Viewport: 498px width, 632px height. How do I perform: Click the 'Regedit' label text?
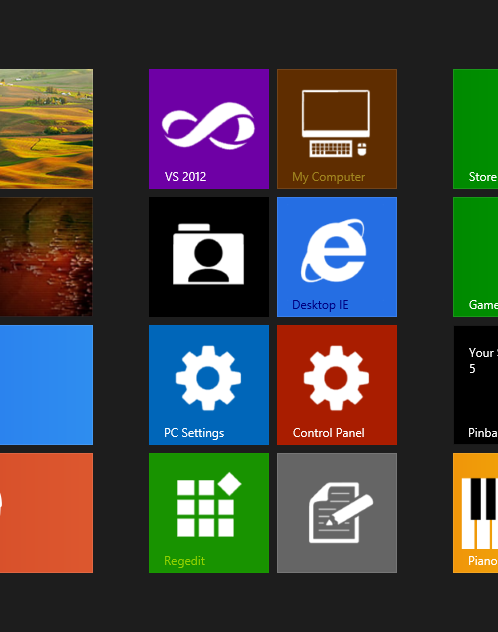point(185,561)
